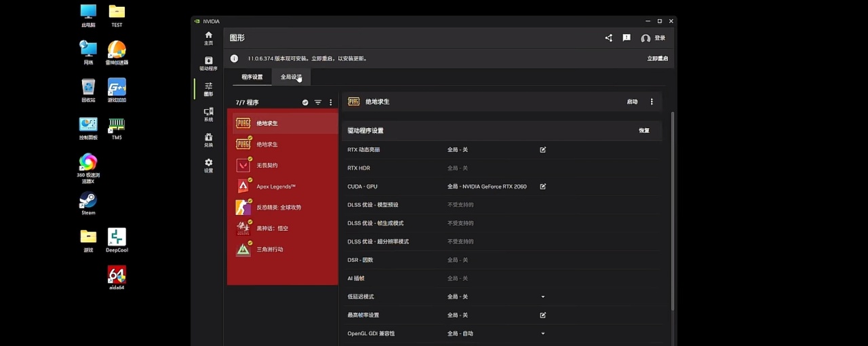
Task: Click 恢复 to restore driver settings
Action: (x=644, y=130)
